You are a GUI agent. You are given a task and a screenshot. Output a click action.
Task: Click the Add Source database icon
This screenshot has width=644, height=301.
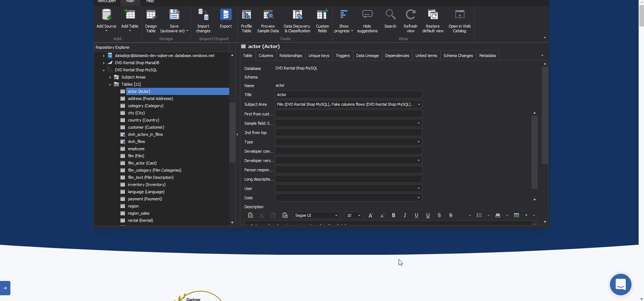106,15
